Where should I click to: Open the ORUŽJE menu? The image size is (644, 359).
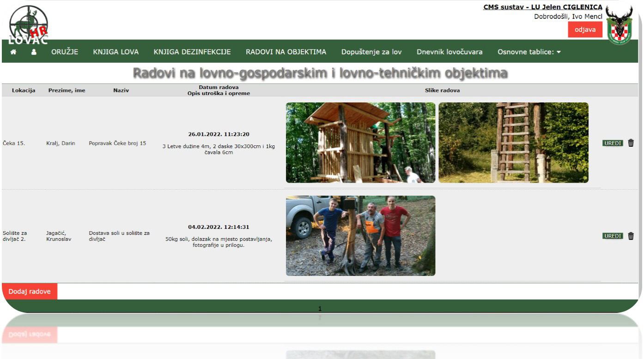[x=64, y=52]
